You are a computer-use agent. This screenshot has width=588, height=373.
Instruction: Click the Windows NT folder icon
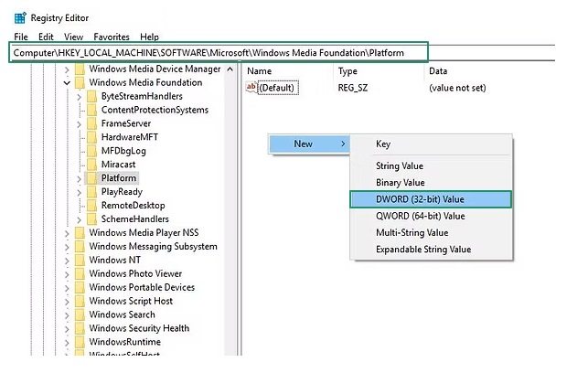coord(80,260)
